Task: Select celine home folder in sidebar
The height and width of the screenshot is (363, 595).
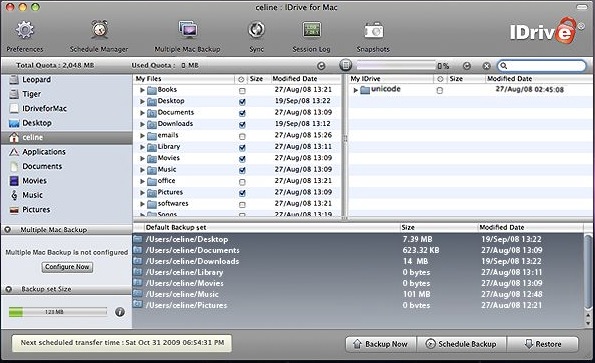Action: pyautogui.click(x=66, y=137)
